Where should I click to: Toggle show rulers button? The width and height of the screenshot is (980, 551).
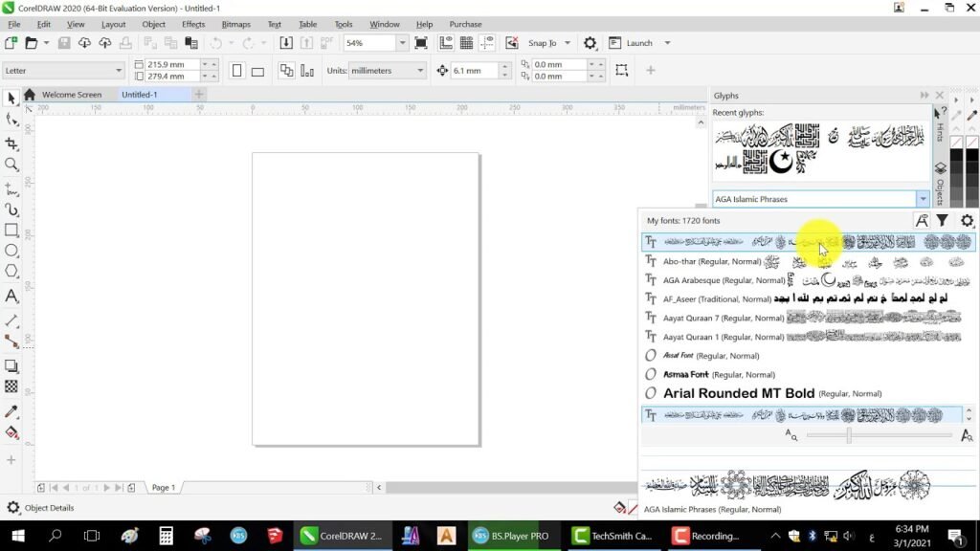[446, 43]
